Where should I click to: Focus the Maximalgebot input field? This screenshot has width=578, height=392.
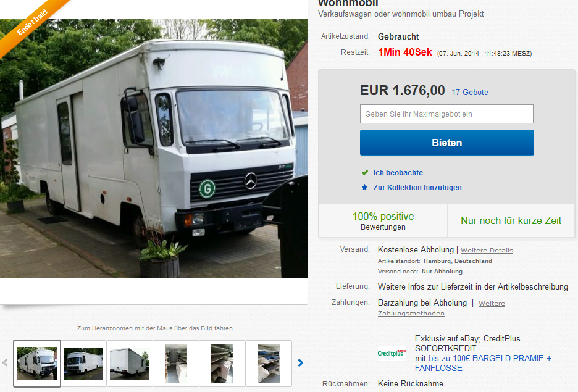tap(446, 114)
